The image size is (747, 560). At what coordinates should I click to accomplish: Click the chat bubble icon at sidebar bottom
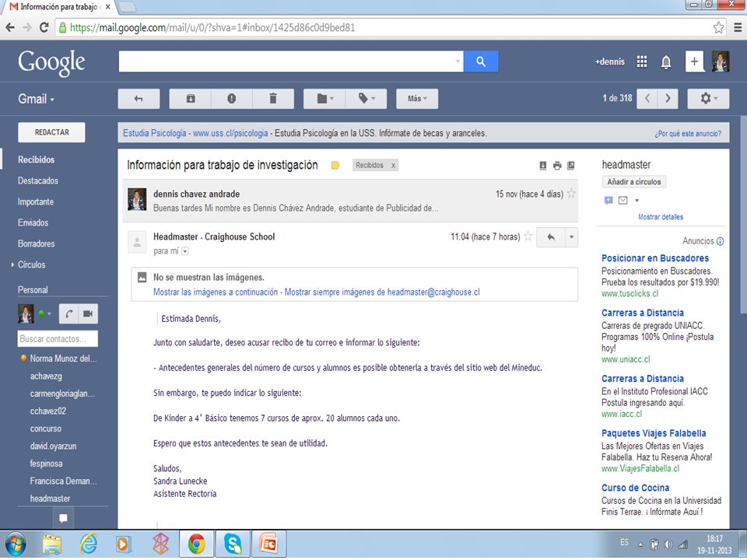[x=63, y=518]
